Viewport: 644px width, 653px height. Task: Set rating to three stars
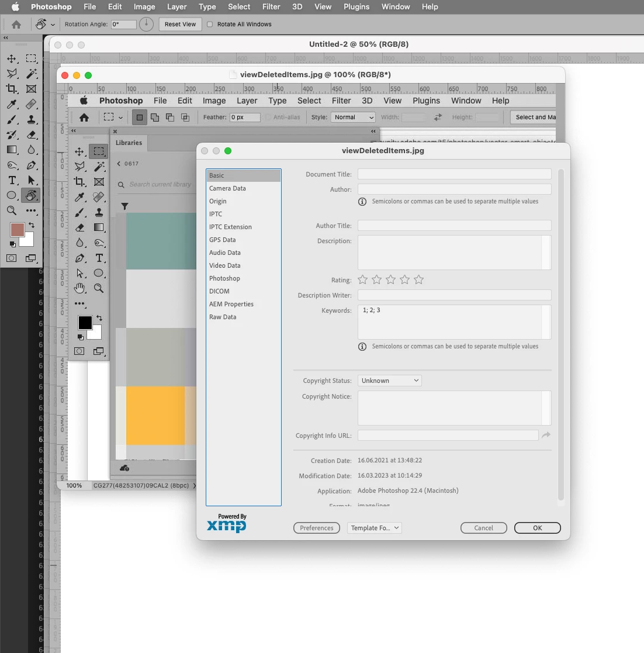(x=390, y=279)
